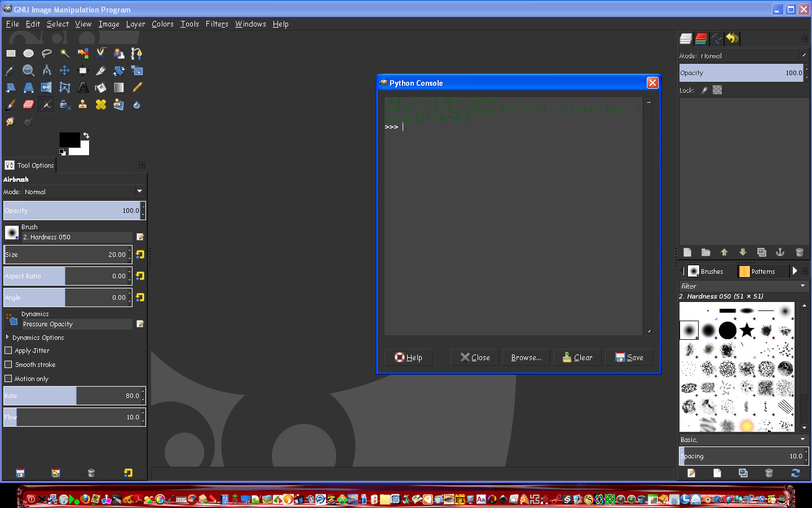Activate the Color Picker eyedropper tool
The image size is (812, 508).
(x=11, y=71)
